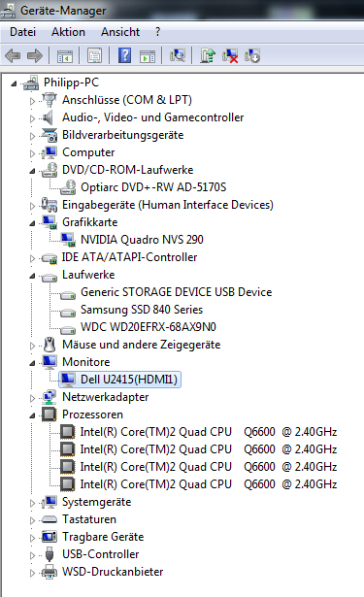Click the Help question mark toolbar icon

pyautogui.click(x=124, y=55)
